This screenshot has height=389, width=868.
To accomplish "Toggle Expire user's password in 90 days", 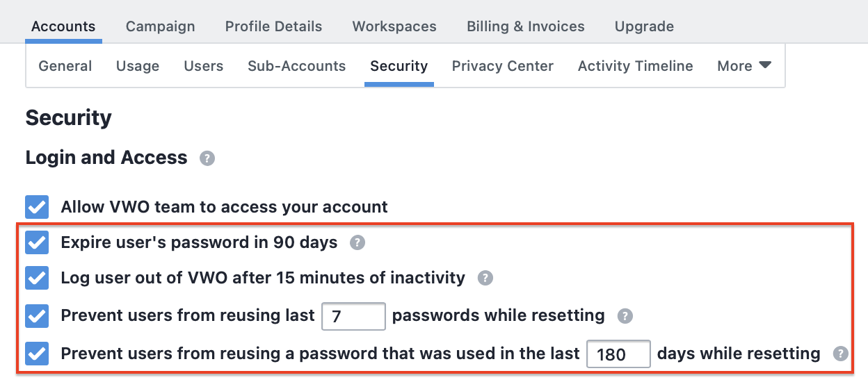I will (37, 242).
